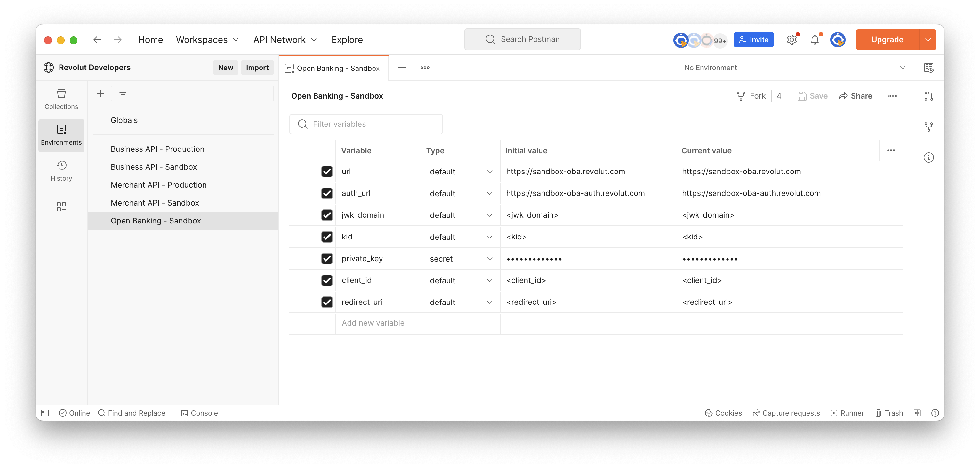Open the user avatar profile menu
This screenshot has width=980, height=468.
[838, 40]
